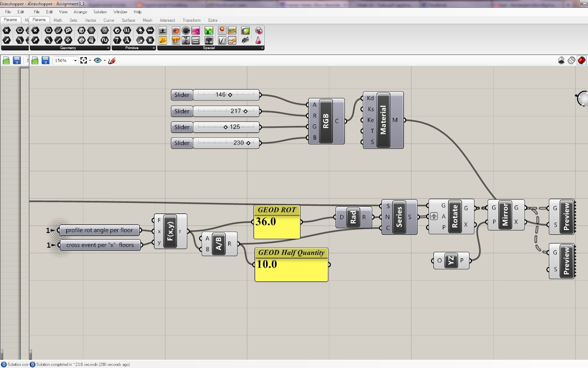Switch to the Transform tab
588x368 pixels.
tap(191, 20)
